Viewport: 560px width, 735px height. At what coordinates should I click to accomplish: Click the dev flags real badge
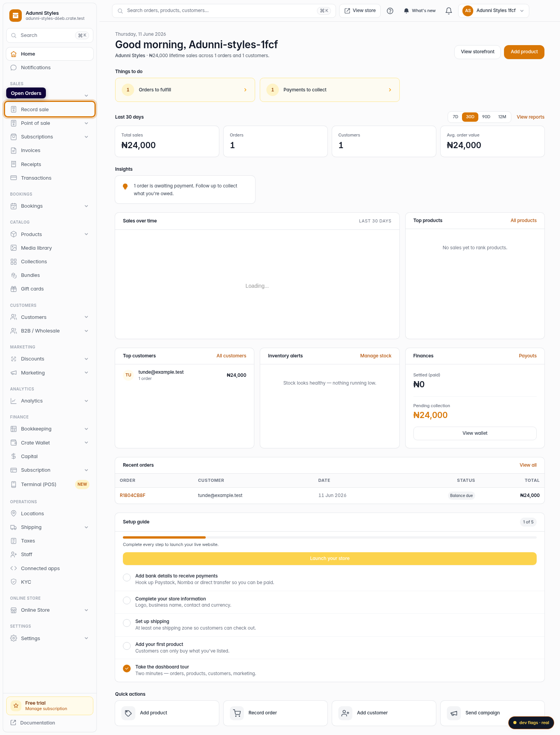click(531, 723)
